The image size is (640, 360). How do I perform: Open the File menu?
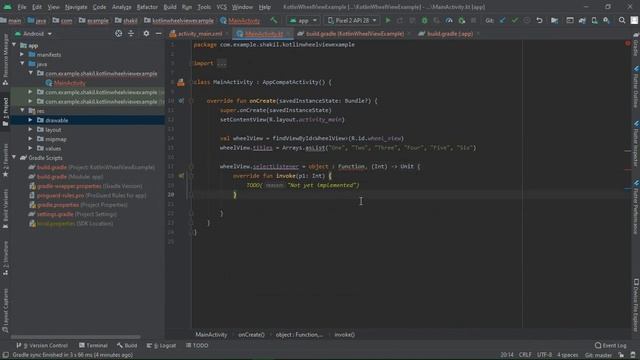(x=22, y=7)
